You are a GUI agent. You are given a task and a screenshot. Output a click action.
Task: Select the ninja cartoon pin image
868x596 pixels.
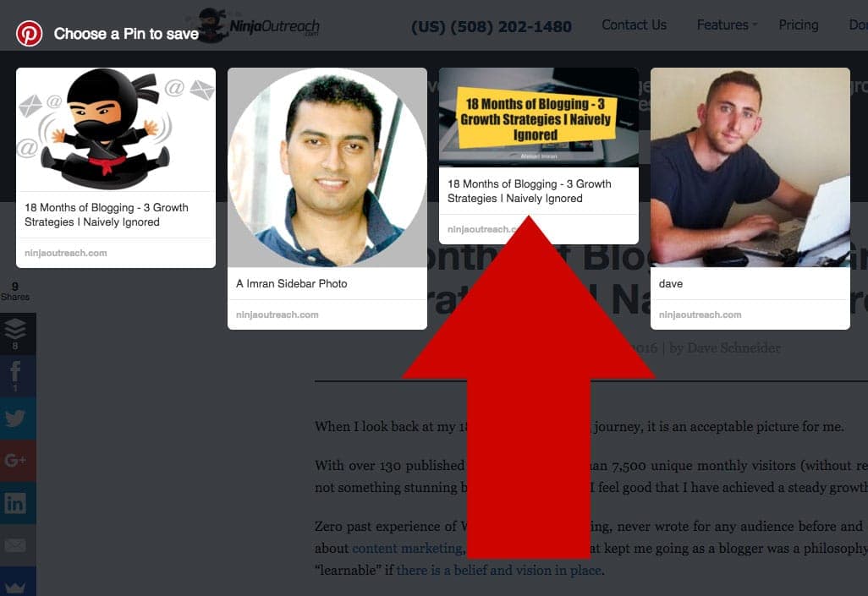[116, 129]
